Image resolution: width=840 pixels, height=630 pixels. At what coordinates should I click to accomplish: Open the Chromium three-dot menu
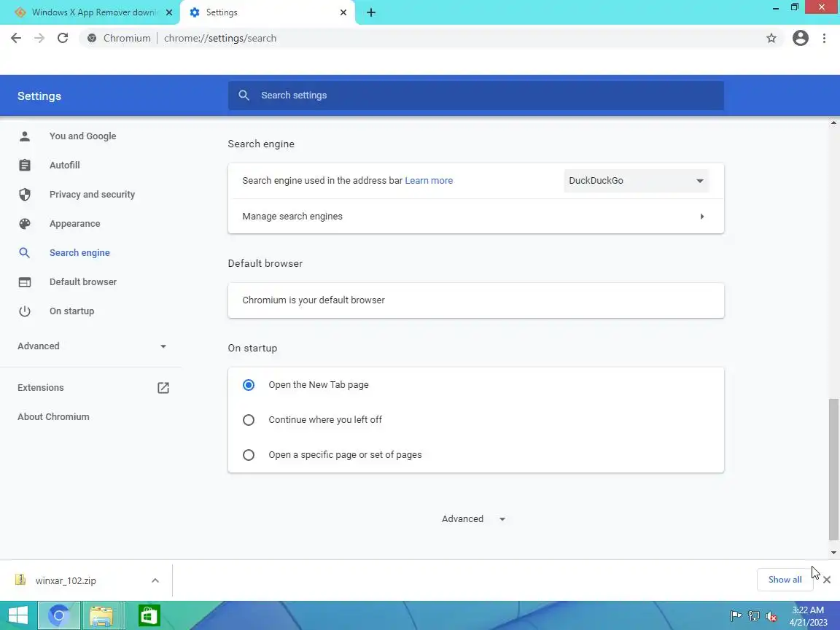tap(824, 38)
